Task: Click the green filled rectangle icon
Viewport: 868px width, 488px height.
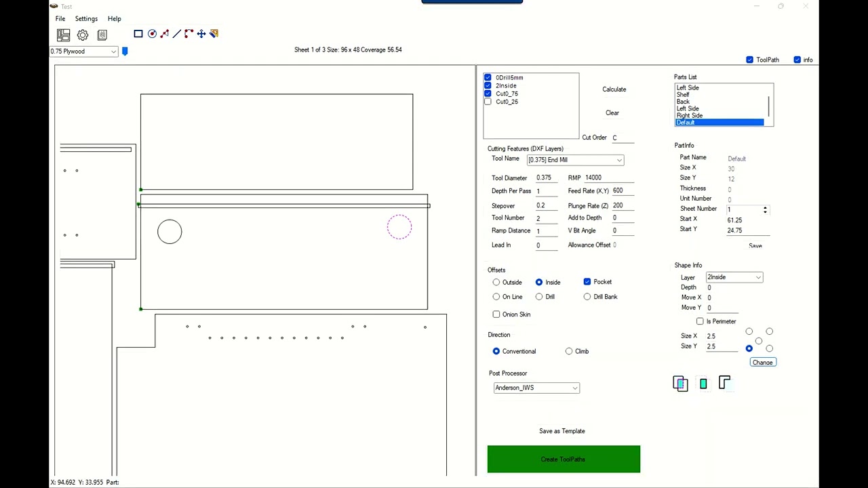Action: click(703, 384)
